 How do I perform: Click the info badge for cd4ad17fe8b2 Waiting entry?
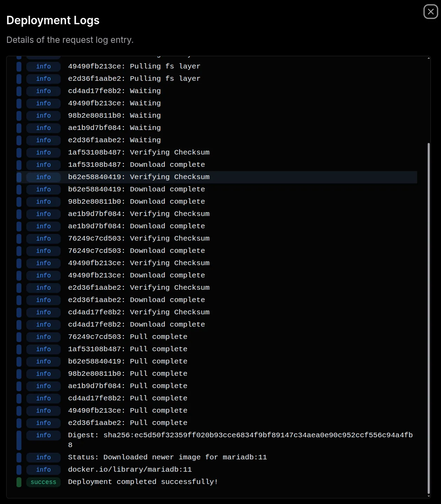[x=43, y=91]
